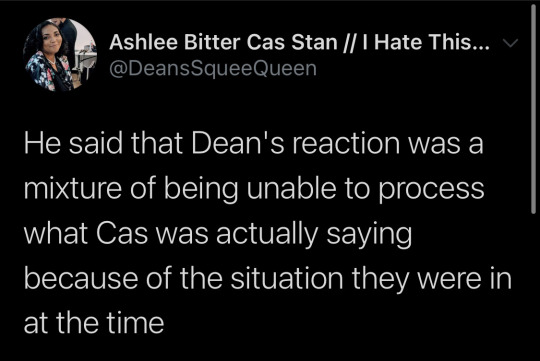Open Ashlee's round profile picture
The image size is (540, 361).
[x=60, y=55]
